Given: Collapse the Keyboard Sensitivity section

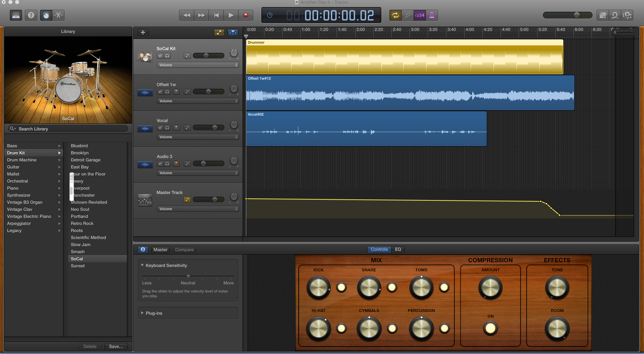Looking at the screenshot, I should [x=142, y=265].
